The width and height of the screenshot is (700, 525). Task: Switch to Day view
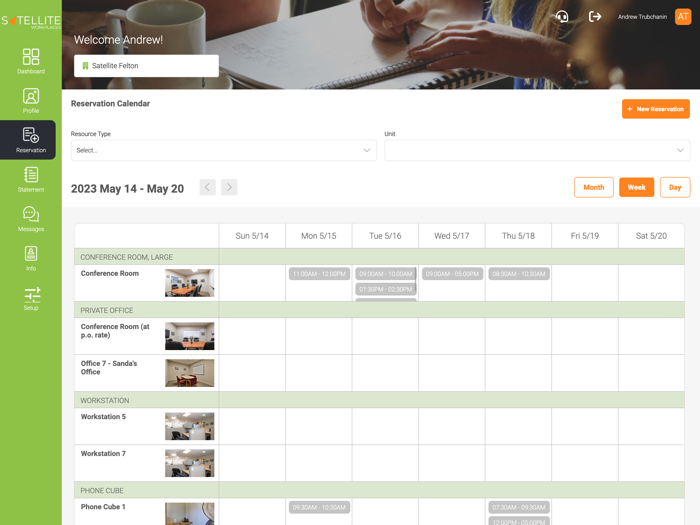(x=675, y=188)
